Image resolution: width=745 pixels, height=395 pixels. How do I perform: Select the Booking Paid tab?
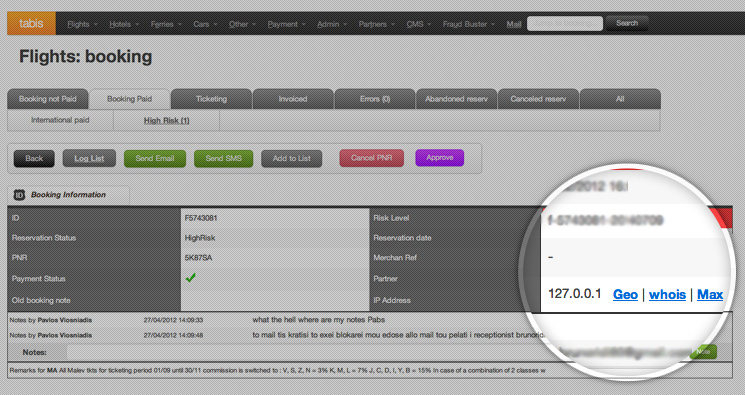(129, 99)
